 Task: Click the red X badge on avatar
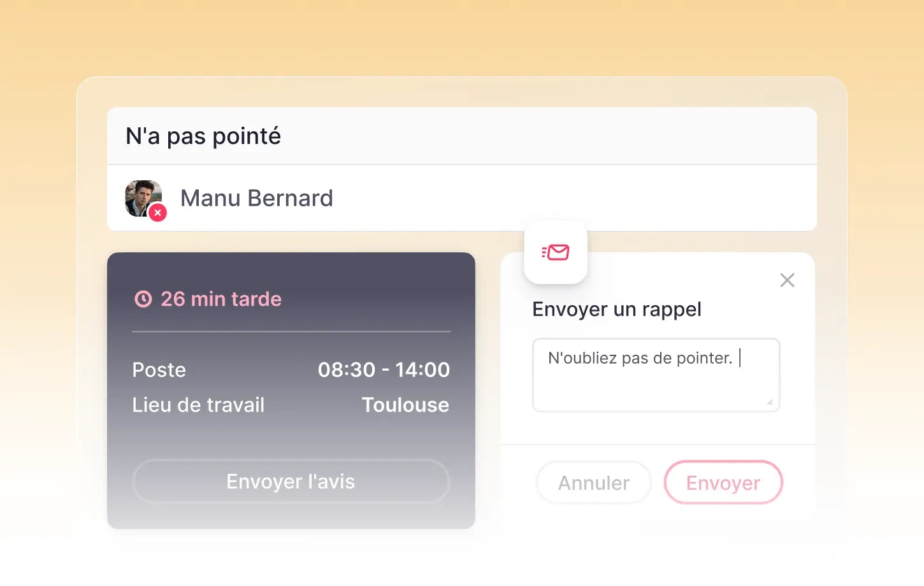(x=158, y=213)
